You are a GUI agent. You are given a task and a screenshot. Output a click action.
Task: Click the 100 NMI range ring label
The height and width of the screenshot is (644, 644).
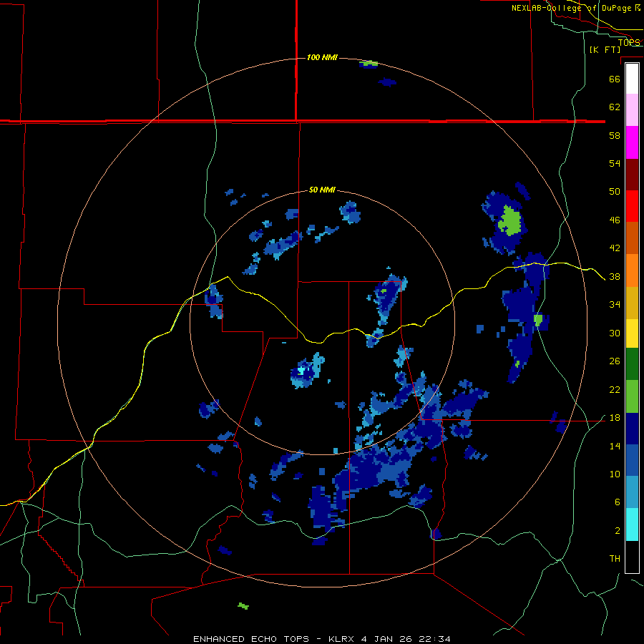(322, 57)
